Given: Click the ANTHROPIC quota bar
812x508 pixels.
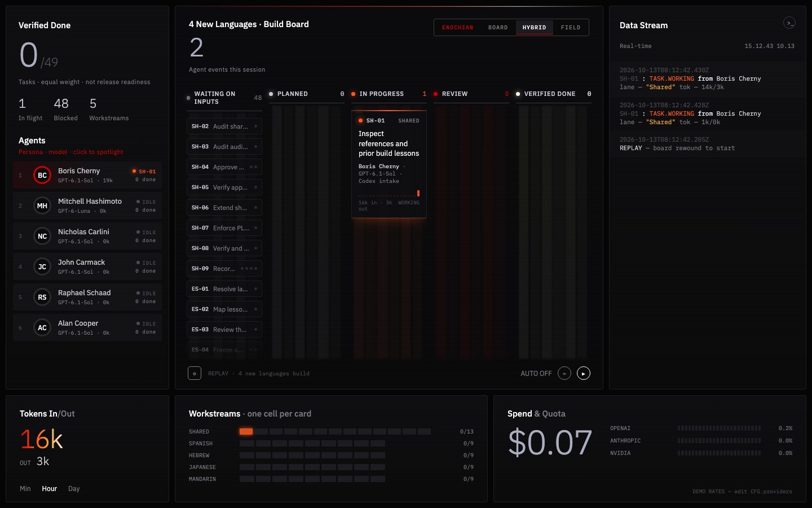Looking at the screenshot, I should 719,441.
